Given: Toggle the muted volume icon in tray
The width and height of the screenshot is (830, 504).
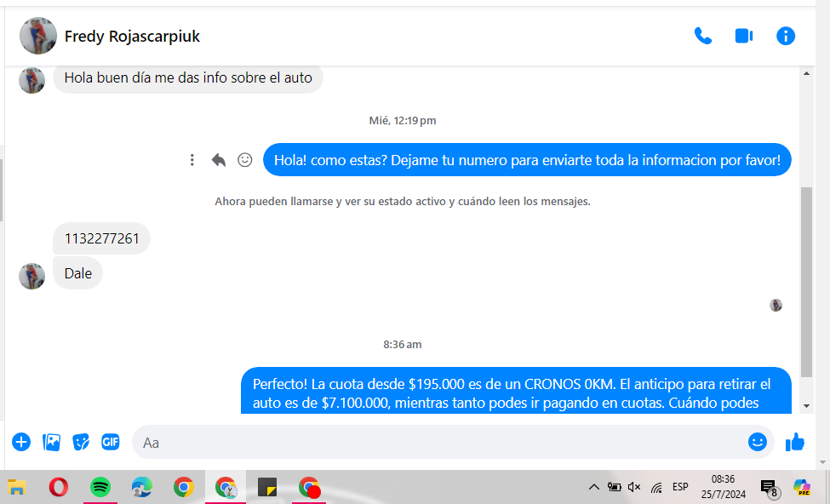Looking at the screenshot, I should point(634,487).
